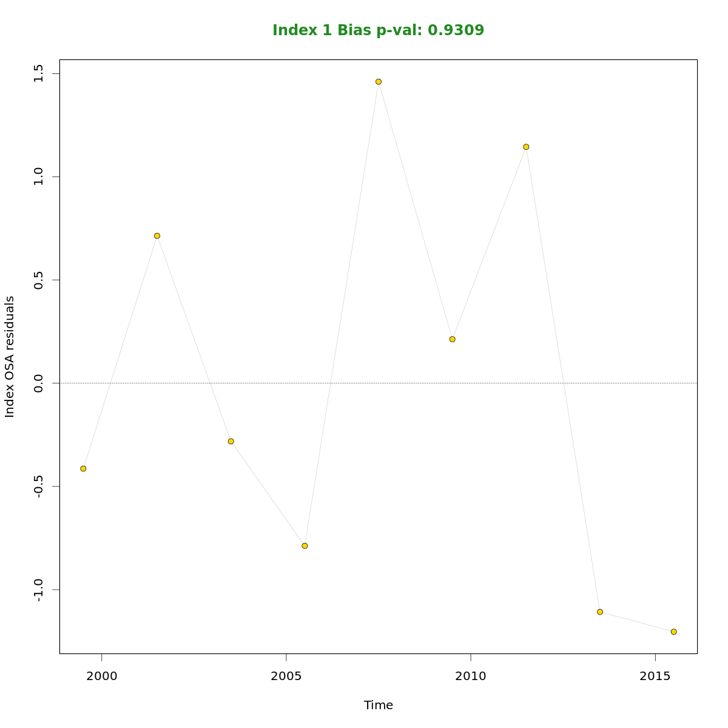Click the y-axis tick label 0.5
The width and height of the screenshot is (728, 728).
click(x=39, y=280)
